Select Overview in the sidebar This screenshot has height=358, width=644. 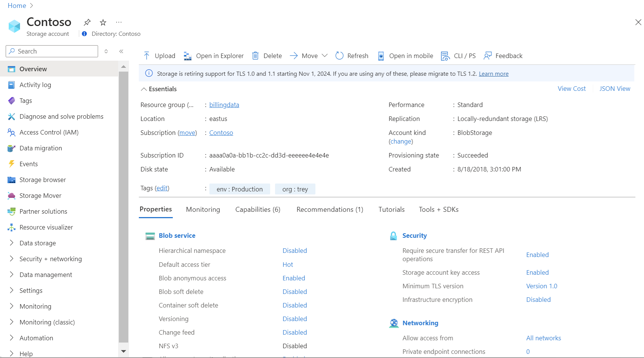(59, 69)
